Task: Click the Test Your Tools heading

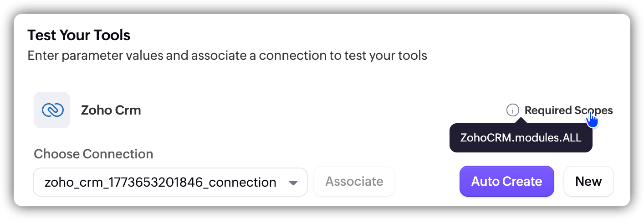Action: 79,35
